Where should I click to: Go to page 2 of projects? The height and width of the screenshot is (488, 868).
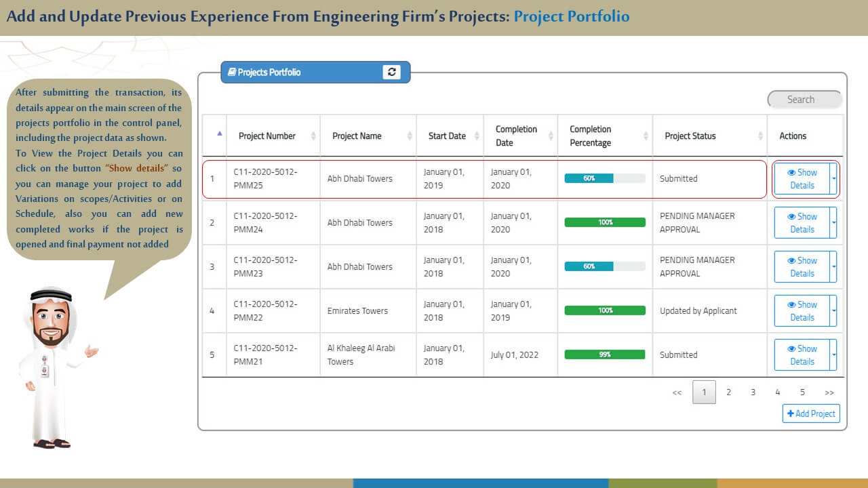tap(728, 392)
